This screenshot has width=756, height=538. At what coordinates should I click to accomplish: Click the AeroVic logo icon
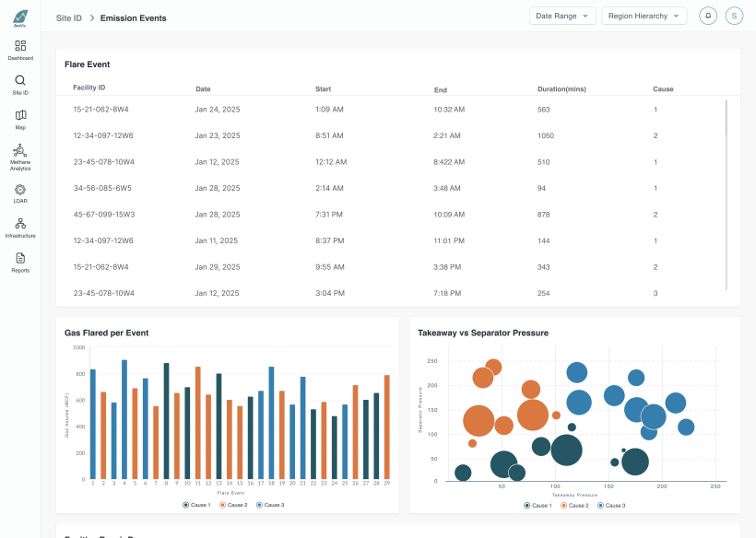[x=20, y=18]
